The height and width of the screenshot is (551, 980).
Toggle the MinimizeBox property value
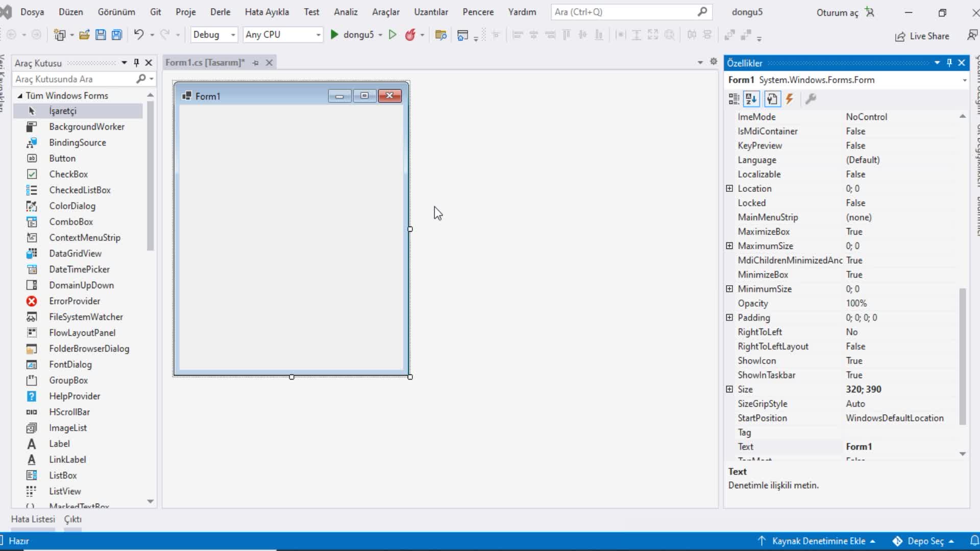855,274
